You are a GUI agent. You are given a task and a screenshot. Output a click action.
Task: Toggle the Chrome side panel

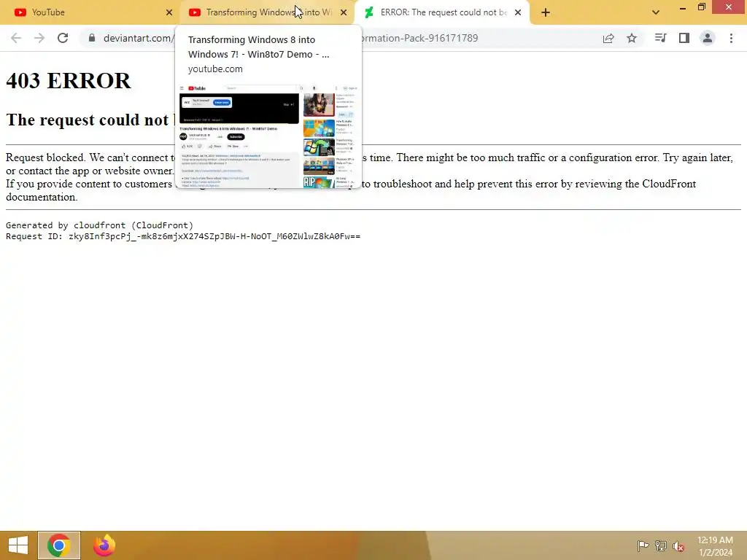tap(684, 38)
